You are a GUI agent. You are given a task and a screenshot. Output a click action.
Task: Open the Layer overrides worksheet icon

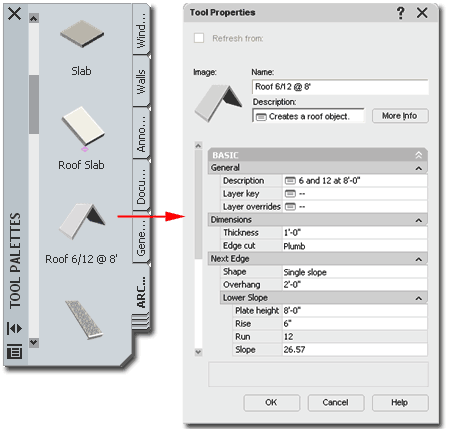[x=290, y=207]
